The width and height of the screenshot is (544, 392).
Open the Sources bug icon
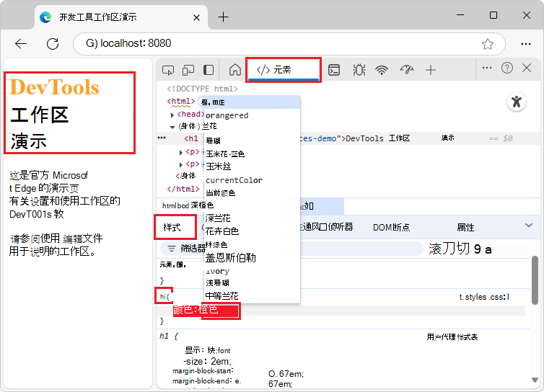[x=359, y=70]
